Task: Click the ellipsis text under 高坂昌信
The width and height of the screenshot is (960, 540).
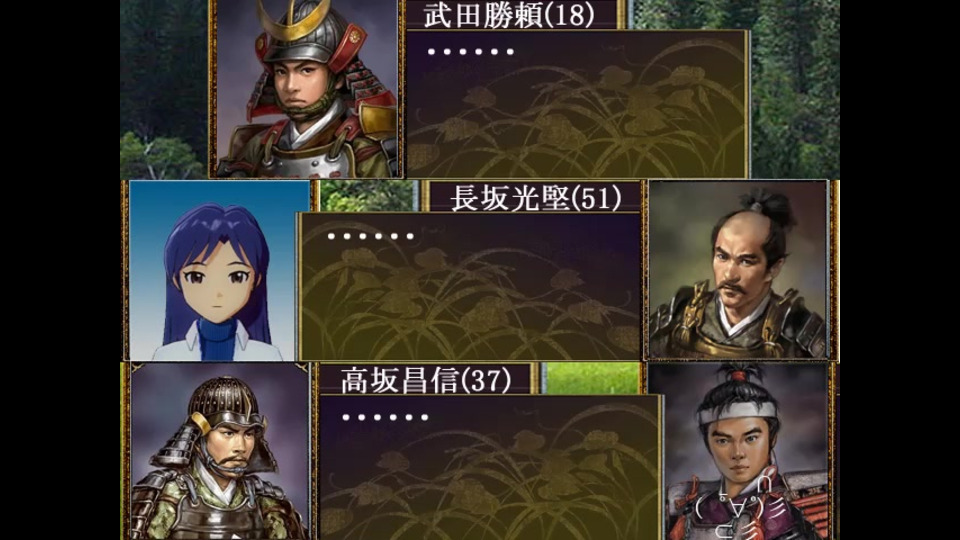Action: tap(386, 418)
